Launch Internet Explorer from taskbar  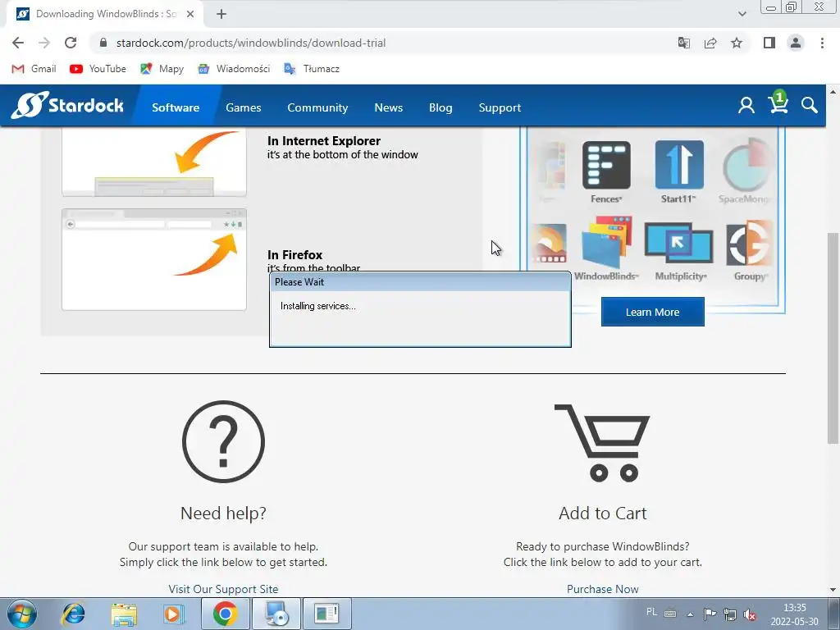[74, 614]
